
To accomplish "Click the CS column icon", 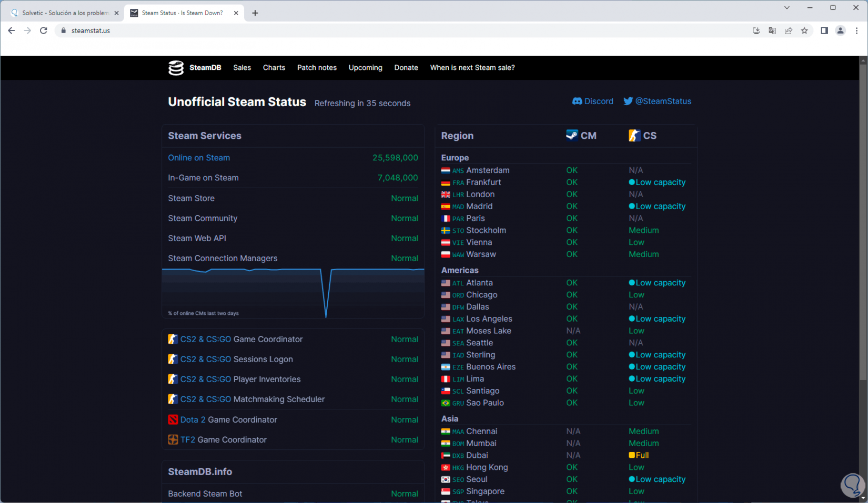I will (634, 136).
